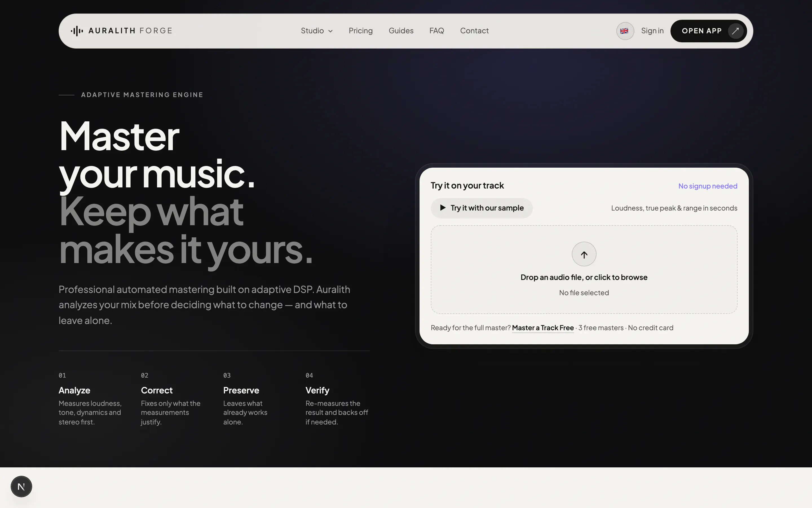Click '3 free masters' text
812x508 pixels.
click(601, 328)
